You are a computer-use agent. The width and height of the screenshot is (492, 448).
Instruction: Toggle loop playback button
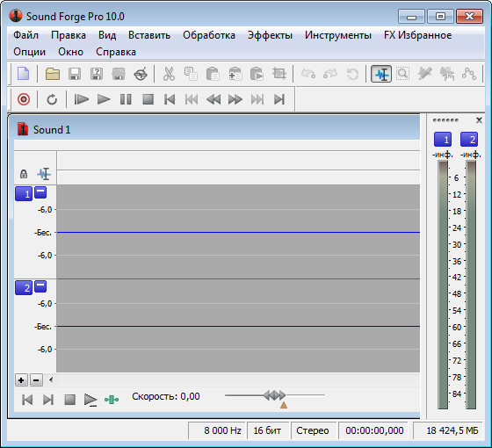(x=52, y=99)
